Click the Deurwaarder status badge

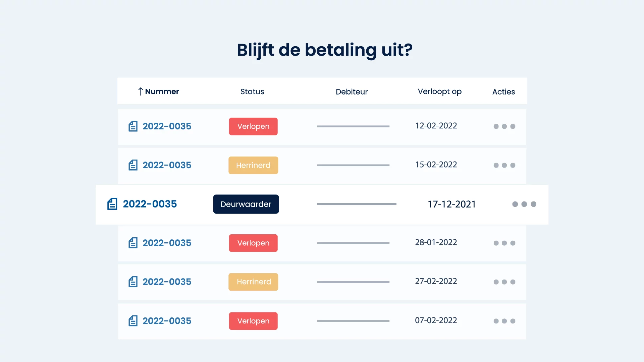point(246,204)
